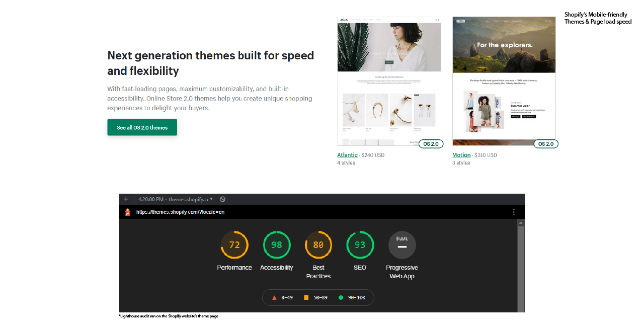Jump to the Best Practices score gauge 80
Image resolution: width=644 pixels, height=329 pixels.
[x=318, y=245]
